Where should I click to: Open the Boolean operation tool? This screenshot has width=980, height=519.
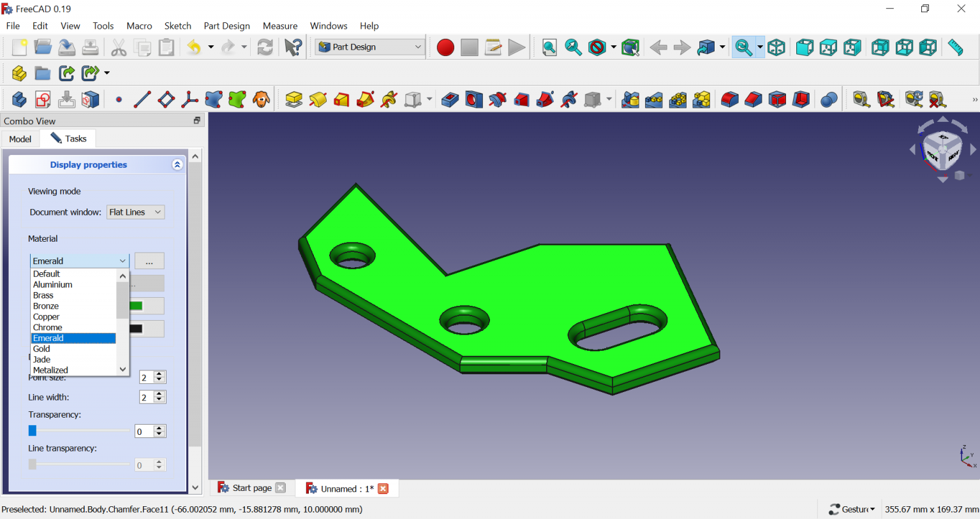point(829,100)
